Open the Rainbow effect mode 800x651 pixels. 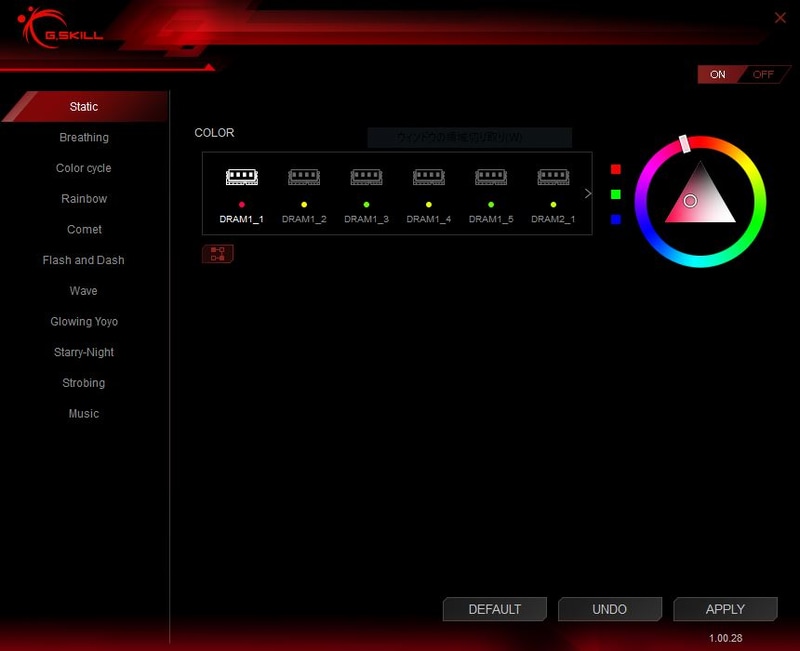(x=84, y=198)
